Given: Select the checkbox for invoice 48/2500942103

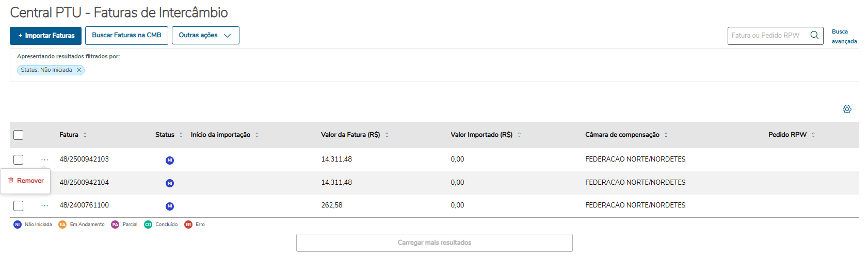Looking at the screenshot, I should coord(19,160).
